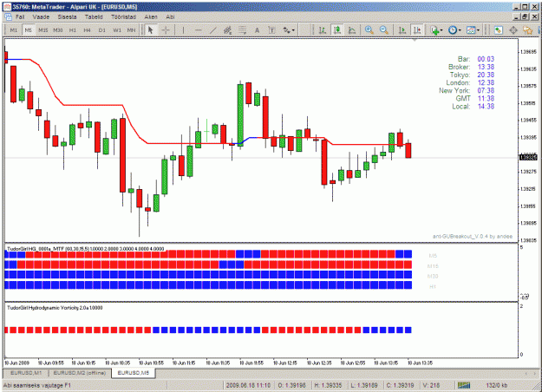Switch timeframe to M15
Screen dimensions: 542x392
(42, 30)
